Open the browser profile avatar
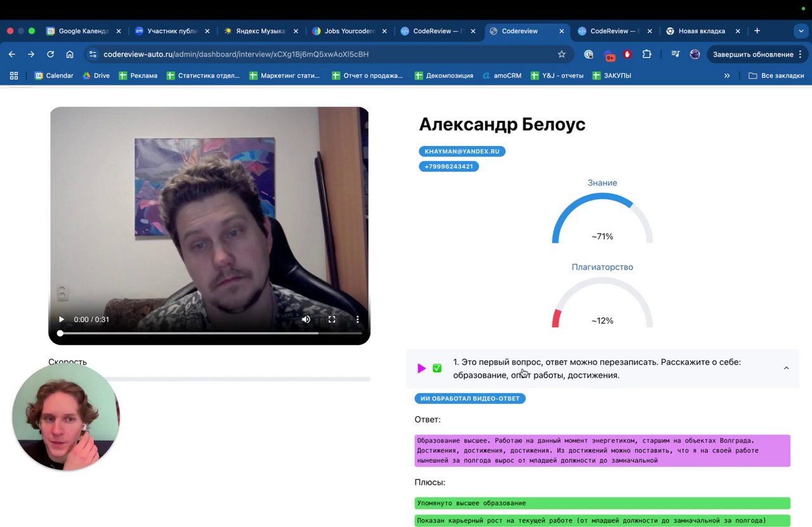Image resolution: width=812 pixels, height=527 pixels. (695, 55)
